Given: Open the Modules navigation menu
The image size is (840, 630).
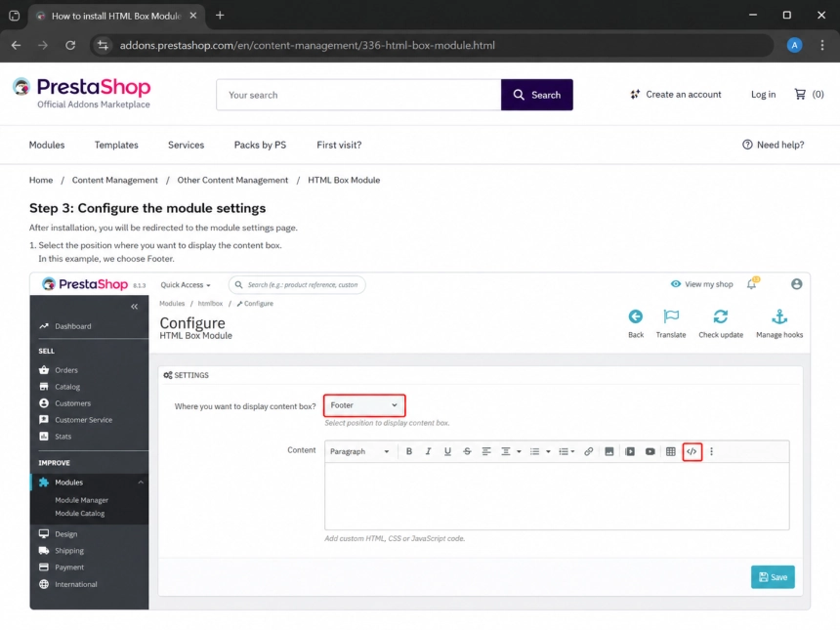Looking at the screenshot, I should tap(47, 145).
